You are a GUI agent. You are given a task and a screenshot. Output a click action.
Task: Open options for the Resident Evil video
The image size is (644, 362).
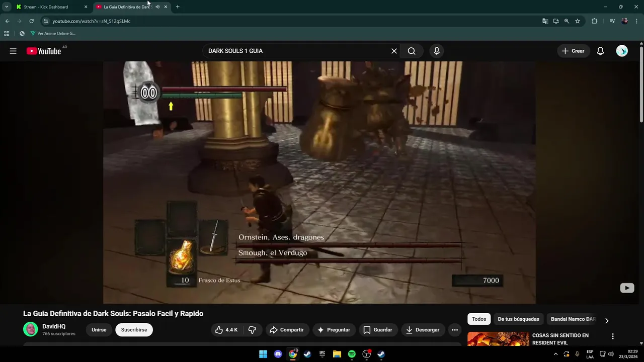(613, 336)
